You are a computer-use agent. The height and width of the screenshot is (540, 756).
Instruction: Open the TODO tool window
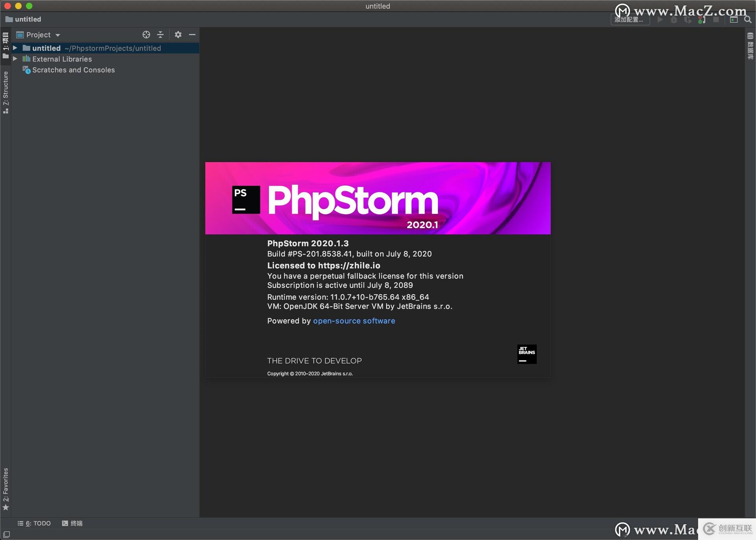coord(34,523)
